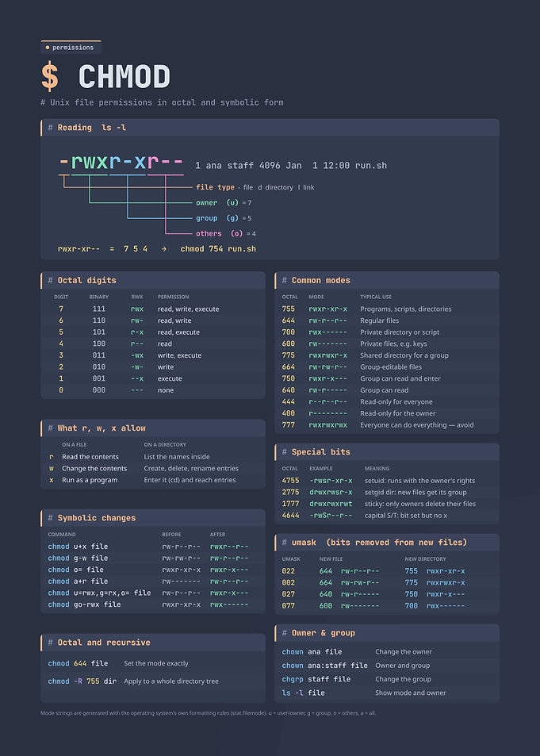
Task: Click "r-x" in the Octal digits row 5
Action: [137, 332]
